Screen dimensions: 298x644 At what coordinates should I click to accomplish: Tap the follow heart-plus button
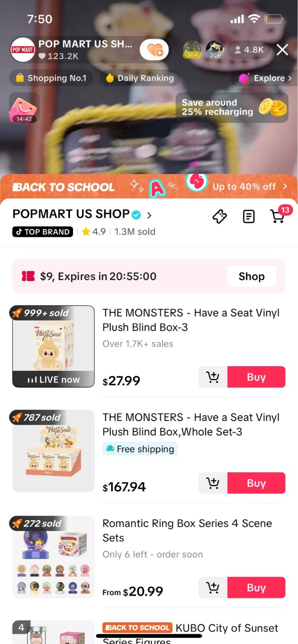154,50
